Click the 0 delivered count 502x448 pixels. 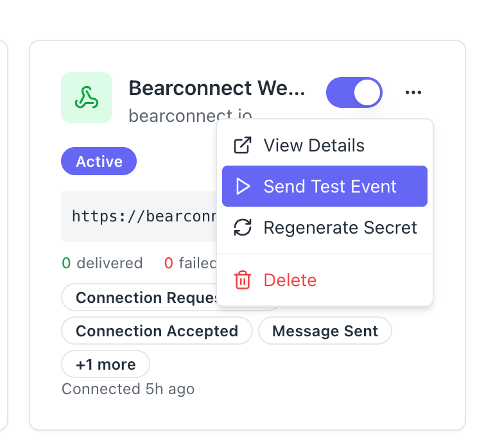(102, 263)
